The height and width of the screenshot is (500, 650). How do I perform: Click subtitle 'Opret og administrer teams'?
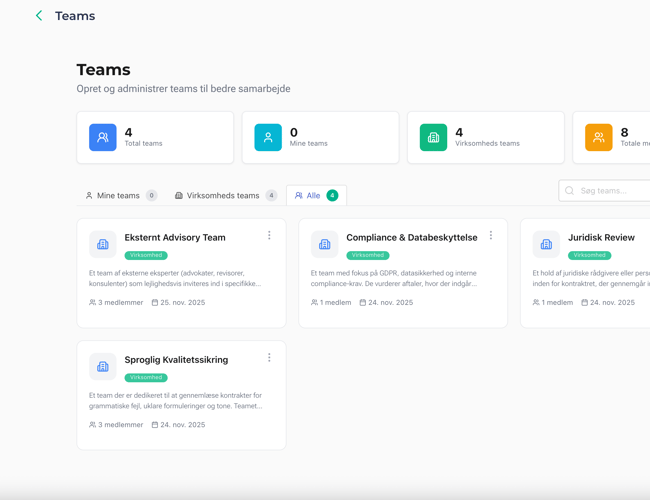[183, 89]
